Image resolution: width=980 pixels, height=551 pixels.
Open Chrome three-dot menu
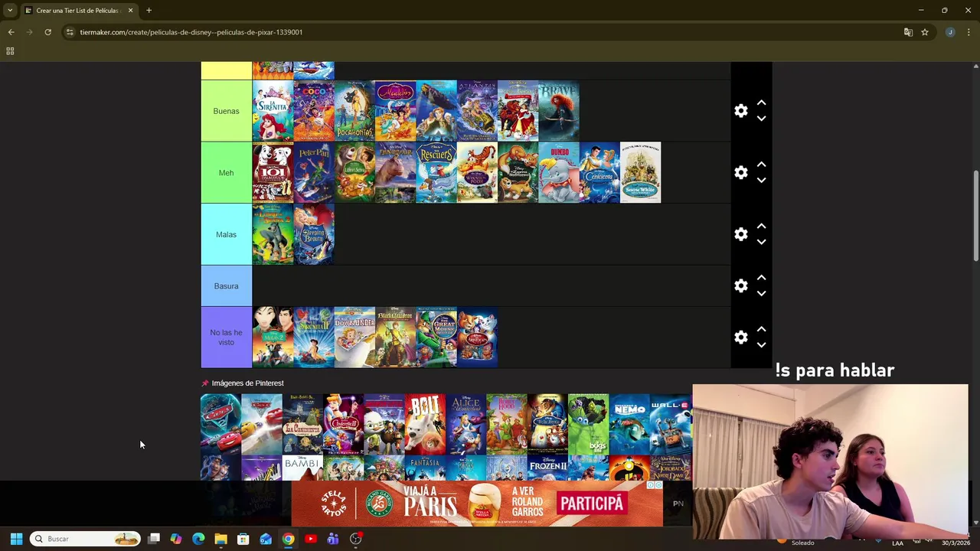969,32
